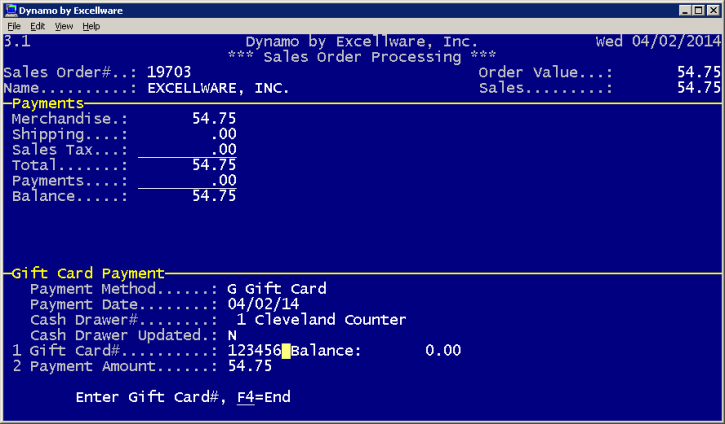Viewport: 725px width, 424px height.
Task: Click the Payment Amount value 54.75
Action: coord(250,366)
